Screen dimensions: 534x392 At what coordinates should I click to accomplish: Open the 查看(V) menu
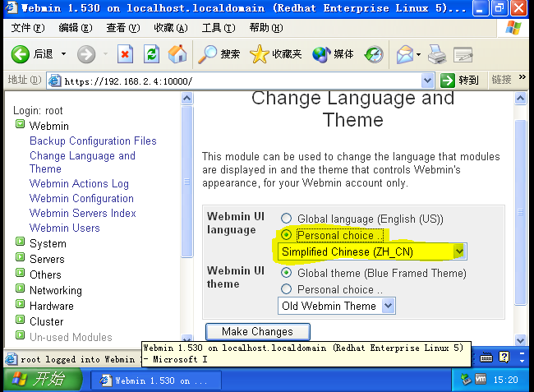point(123,28)
